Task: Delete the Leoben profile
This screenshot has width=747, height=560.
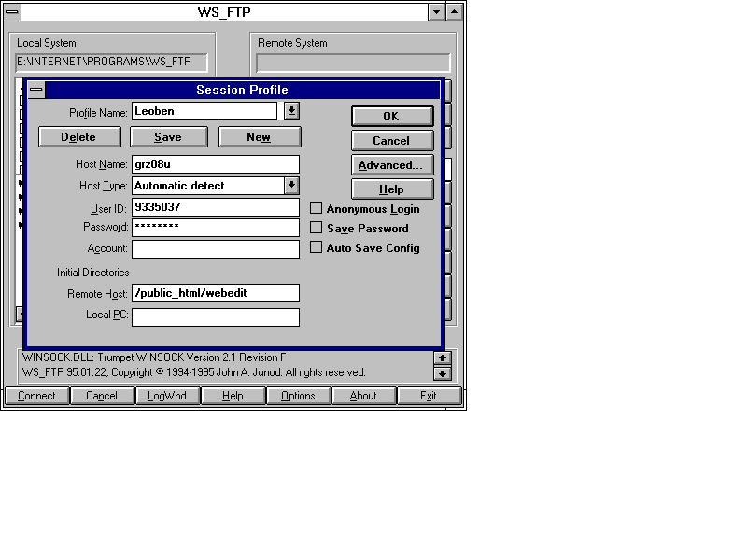Action: [79, 137]
